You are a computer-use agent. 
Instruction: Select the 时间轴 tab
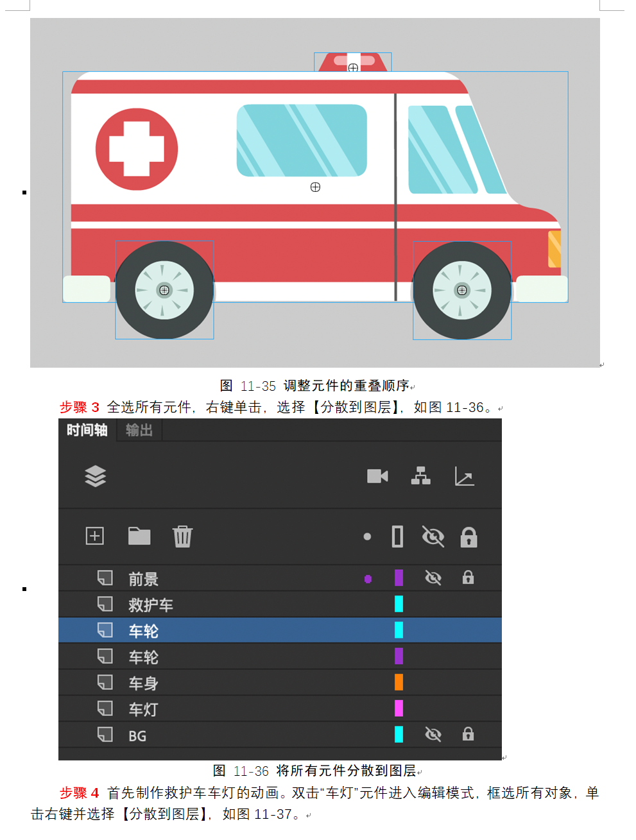point(87,430)
